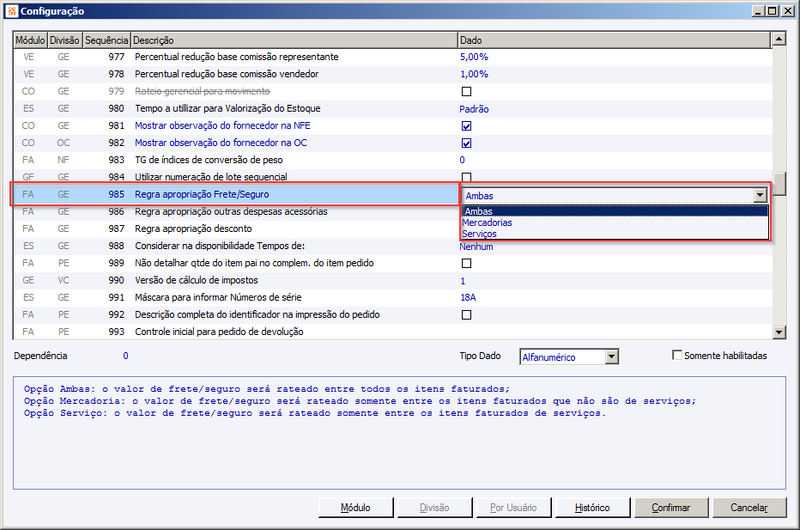This screenshot has height=530, width=800.
Task: Click the description text box with Opção Ambas
Action: click(x=399, y=433)
